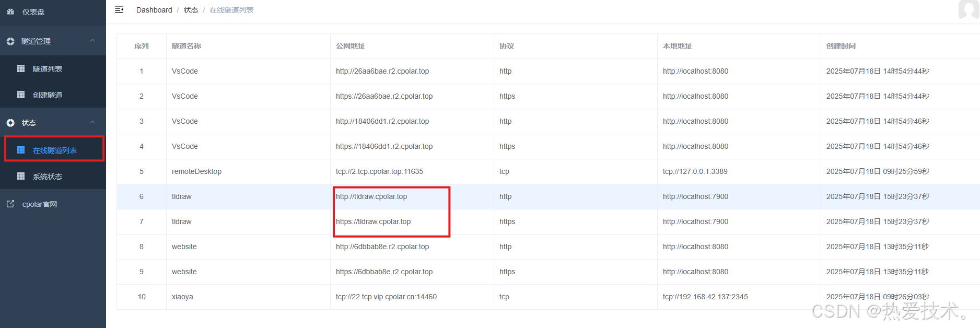Click the 在线隧道列表 breadcrumb
This screenshot has width=980, height=328.
231,10
